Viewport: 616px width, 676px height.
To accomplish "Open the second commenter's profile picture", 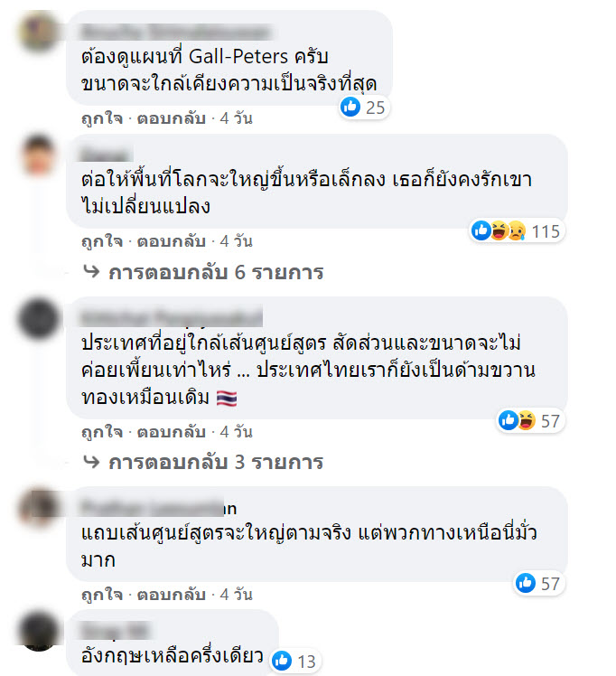I will [x=39, y=155].
